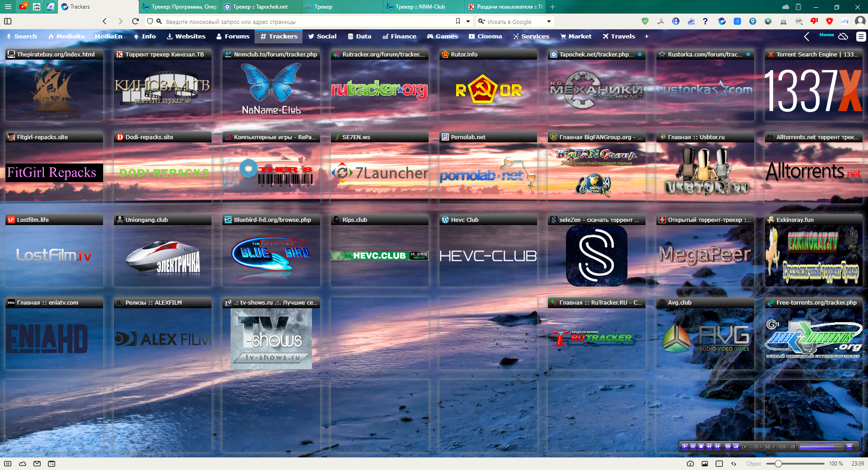This screenshot has width=868, height=470.
Task: Open the Lostfilm.life speed dial
Action: pyautogui.click(x=54, y=250)
